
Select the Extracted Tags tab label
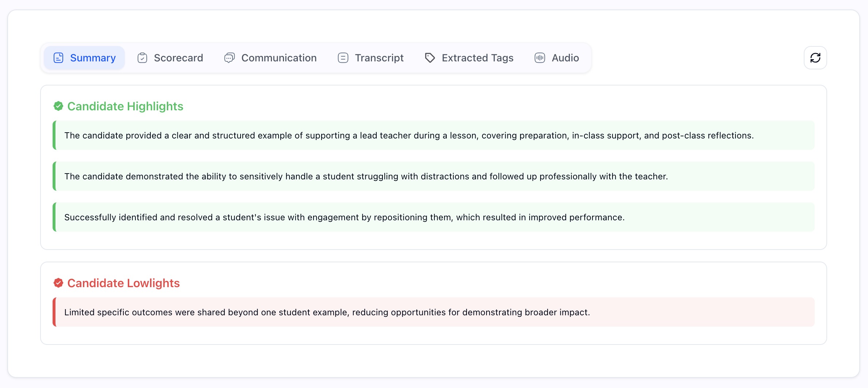pyautogui.click(x=477, y=58)
